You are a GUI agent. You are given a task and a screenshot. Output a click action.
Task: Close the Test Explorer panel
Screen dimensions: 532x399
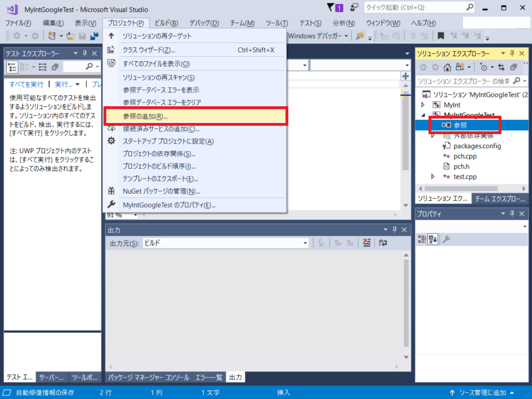[94, 53]
